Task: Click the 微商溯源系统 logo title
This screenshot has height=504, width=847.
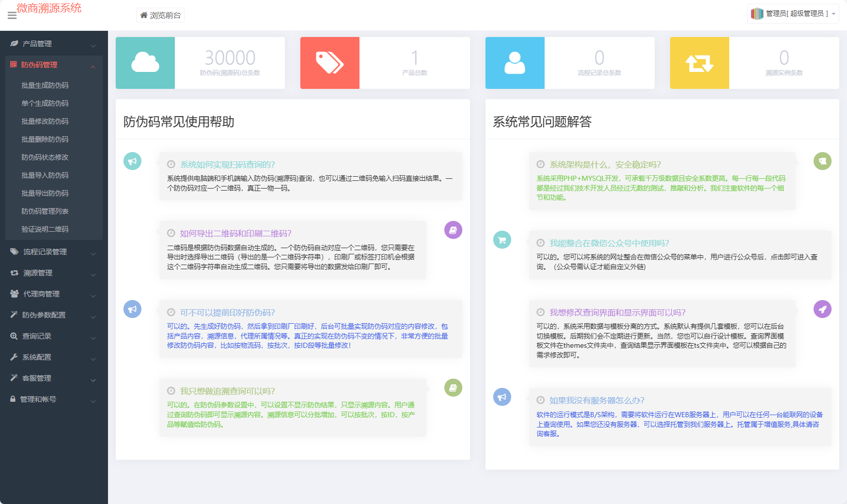Action: point(49,8)
